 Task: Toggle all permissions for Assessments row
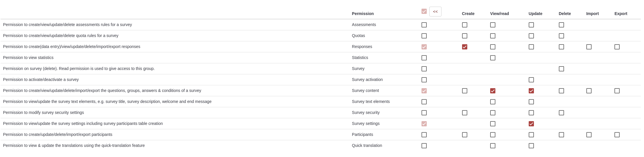424,25
